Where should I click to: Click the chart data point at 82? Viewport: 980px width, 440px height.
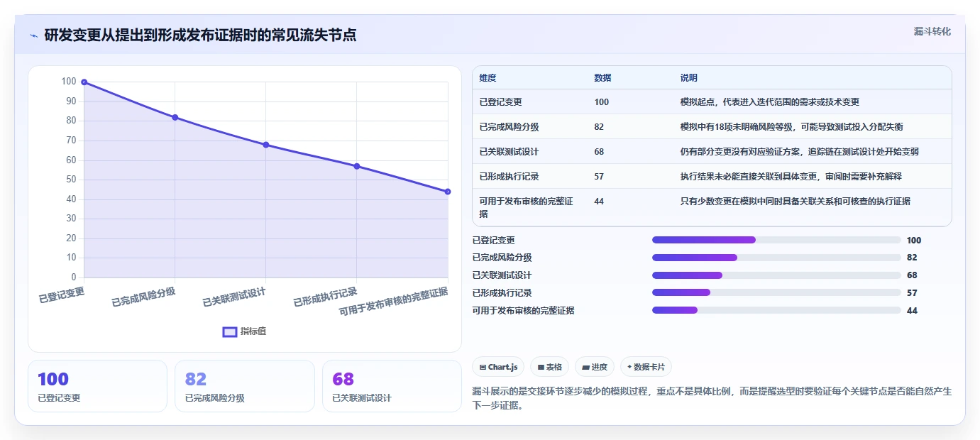click(175, 117)
